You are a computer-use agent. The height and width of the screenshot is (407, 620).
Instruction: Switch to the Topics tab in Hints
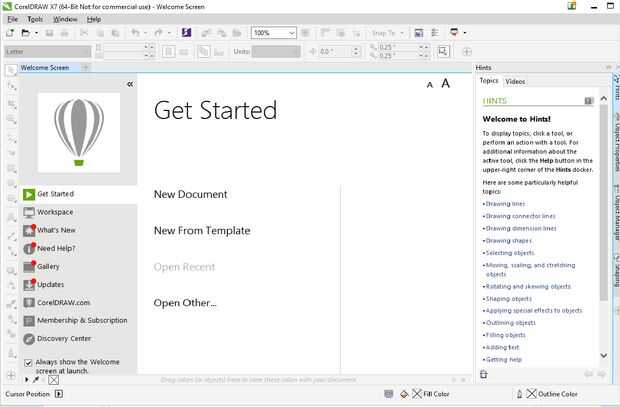tap(489, 81)
